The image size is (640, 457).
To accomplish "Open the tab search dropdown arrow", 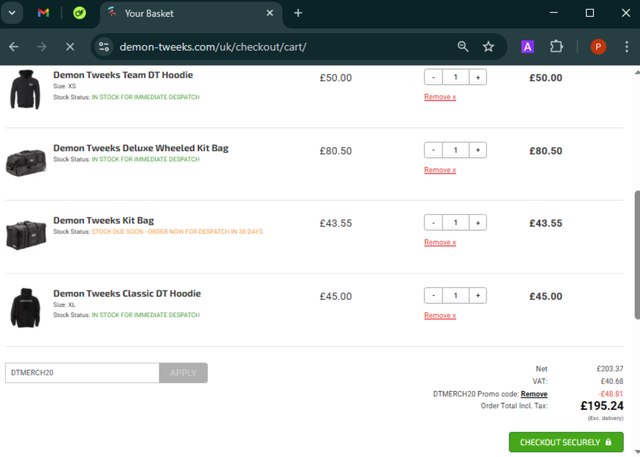I will tap(12, 13).
